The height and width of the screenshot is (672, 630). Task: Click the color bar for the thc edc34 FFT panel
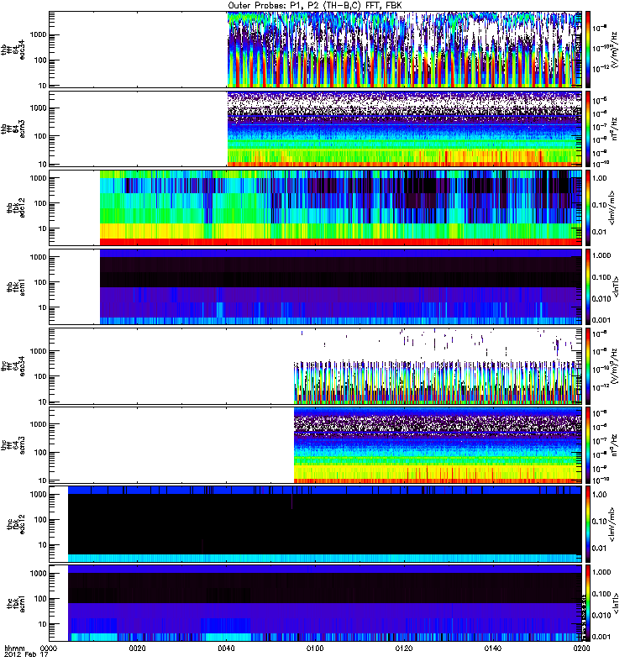click(589, 365)
